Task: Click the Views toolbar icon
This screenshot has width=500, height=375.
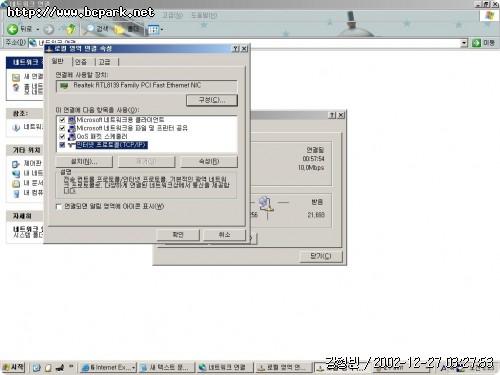Action: (x=153, y=30)
